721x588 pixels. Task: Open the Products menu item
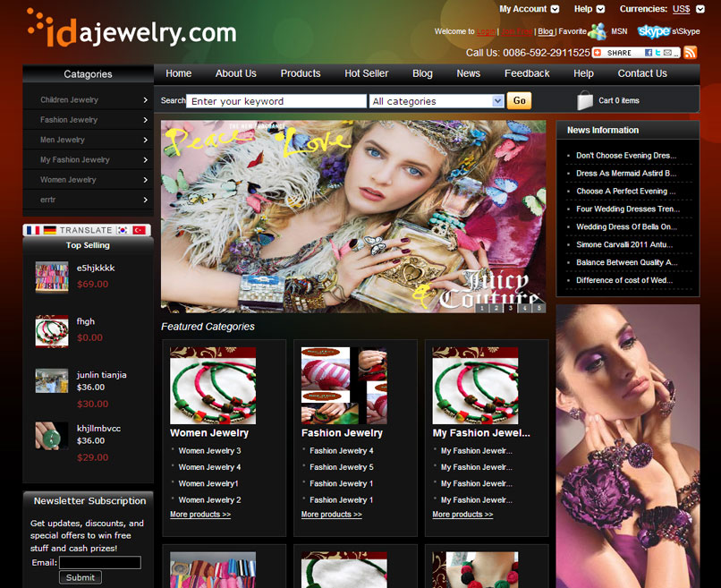pyautogui.click(x=301, y=73)
